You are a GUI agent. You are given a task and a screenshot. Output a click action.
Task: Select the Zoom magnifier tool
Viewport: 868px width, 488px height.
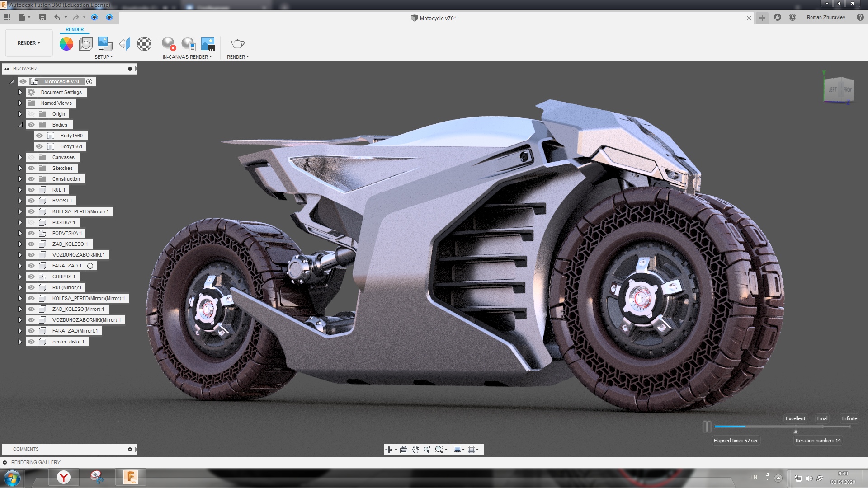coord(427,450)
